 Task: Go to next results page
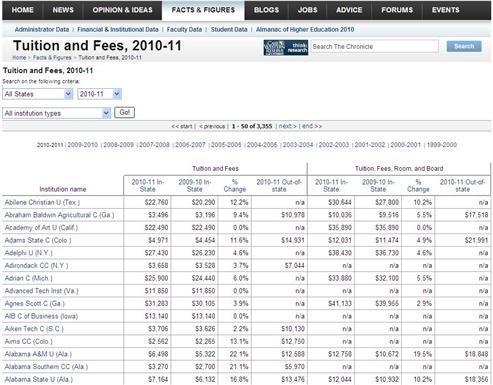(287, 126)
